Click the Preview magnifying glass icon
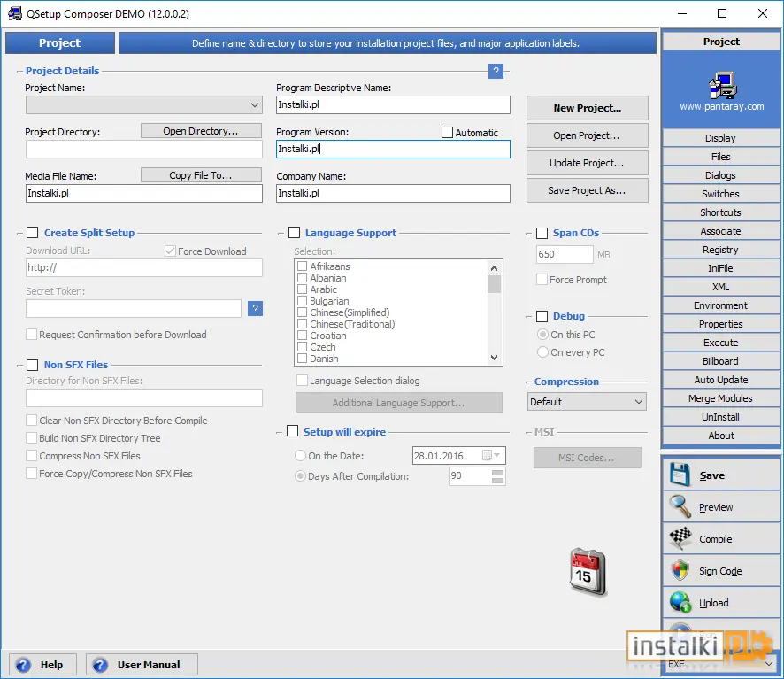 coord(680,506)
